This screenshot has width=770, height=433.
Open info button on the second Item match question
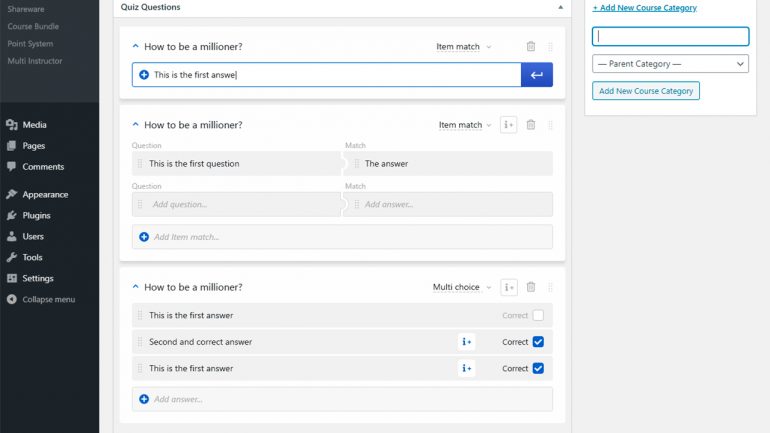[x=509, y=125]
